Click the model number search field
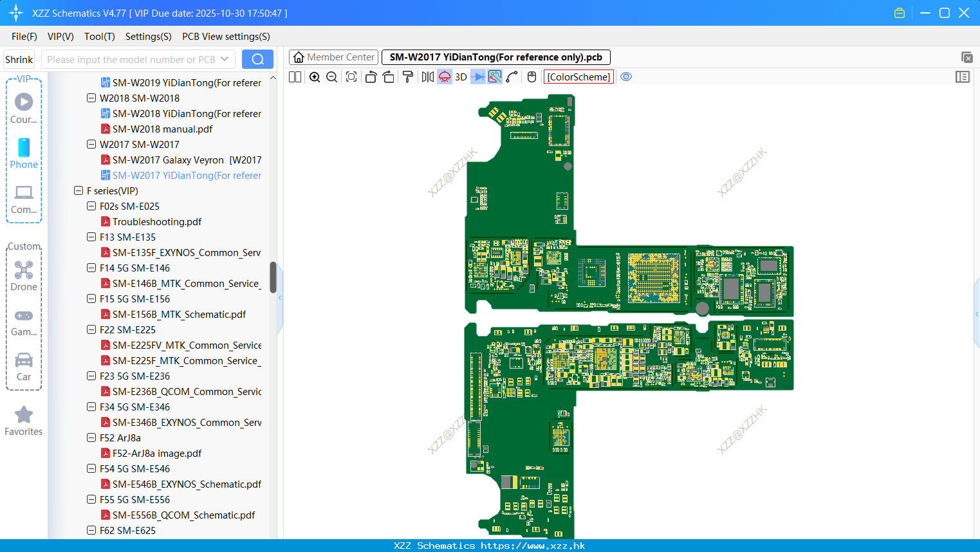 click(x=131, y=59)
